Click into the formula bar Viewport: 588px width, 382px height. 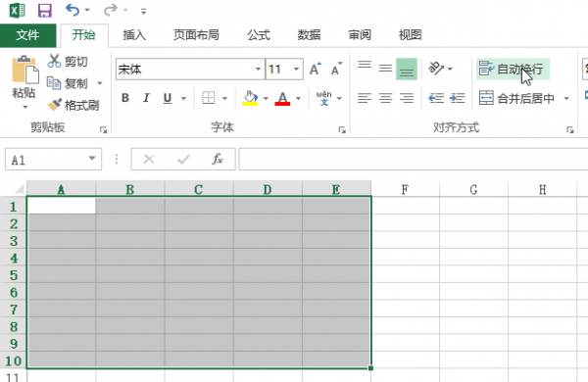click(x=414, y=160)
